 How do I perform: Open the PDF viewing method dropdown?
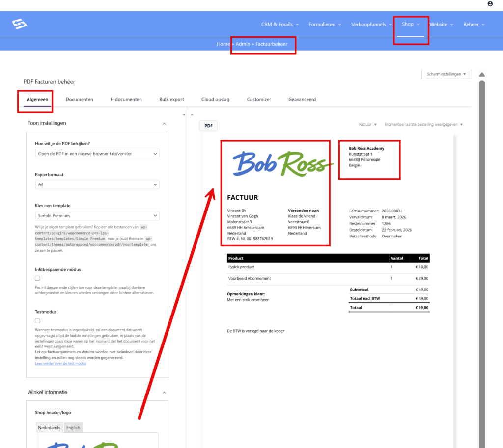pyautogui.click(x=97, y=154)
